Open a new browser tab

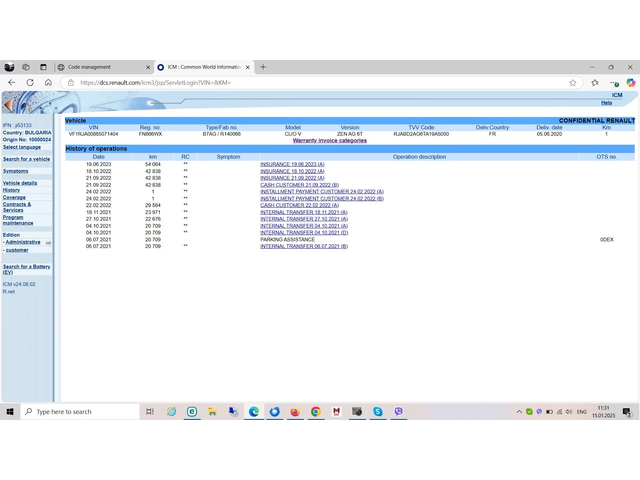[263, 67]
